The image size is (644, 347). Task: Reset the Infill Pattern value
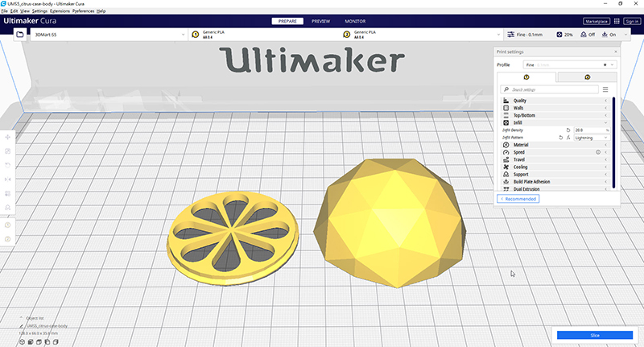click(560, 138)
